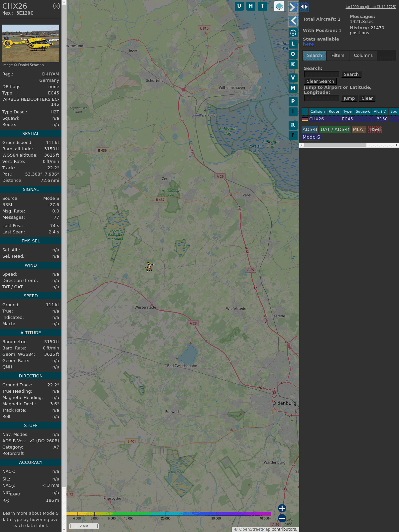The image size is (399, 532).
Task: Sort table by Callsign column
Action: tap(318, 111)
